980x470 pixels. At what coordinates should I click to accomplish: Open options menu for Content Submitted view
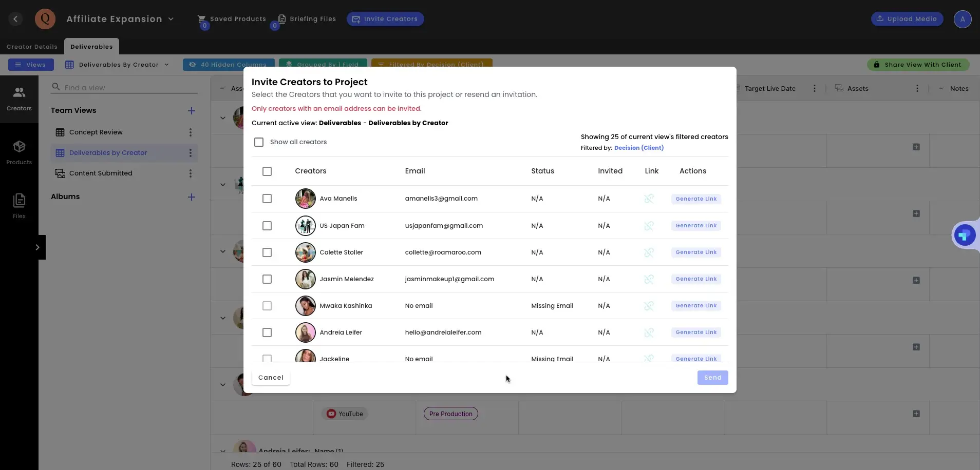(x=191, y=173)
